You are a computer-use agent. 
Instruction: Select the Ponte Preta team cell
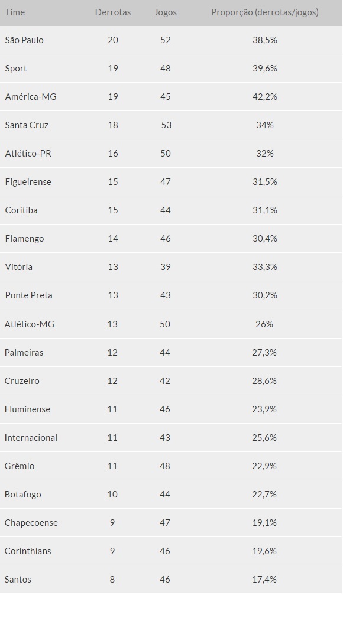click(29, 295)
